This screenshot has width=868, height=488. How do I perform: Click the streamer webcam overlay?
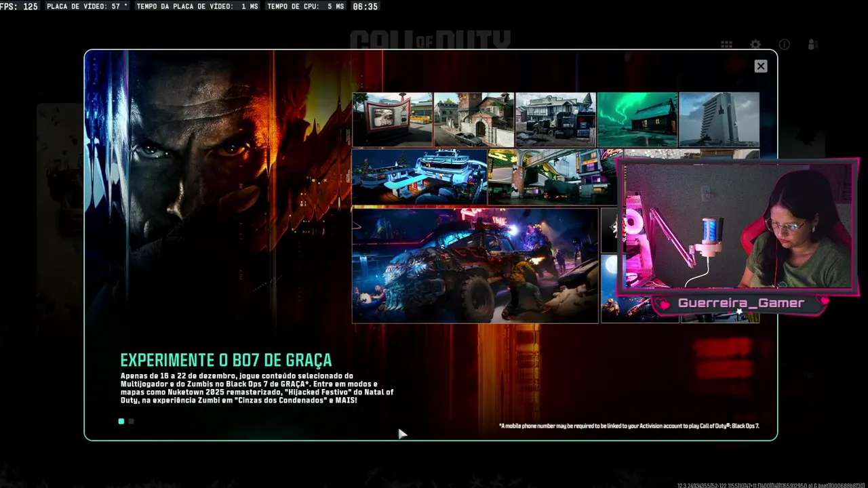(738, 226)
